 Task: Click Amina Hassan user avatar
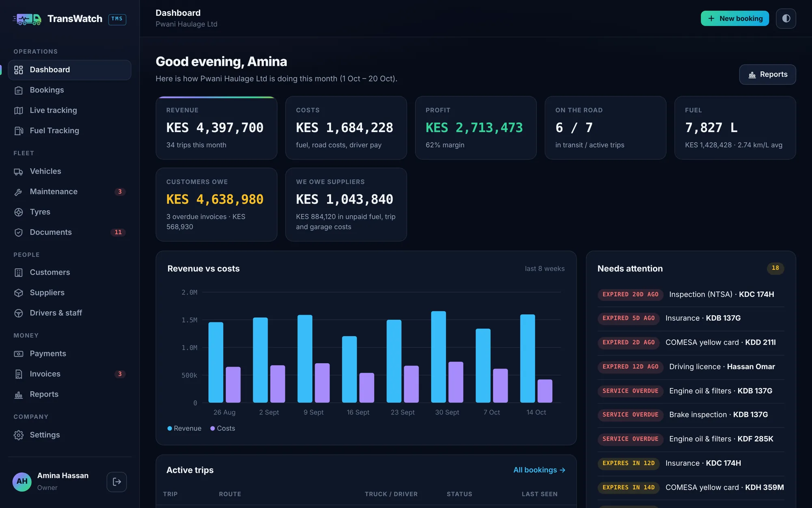22,482
